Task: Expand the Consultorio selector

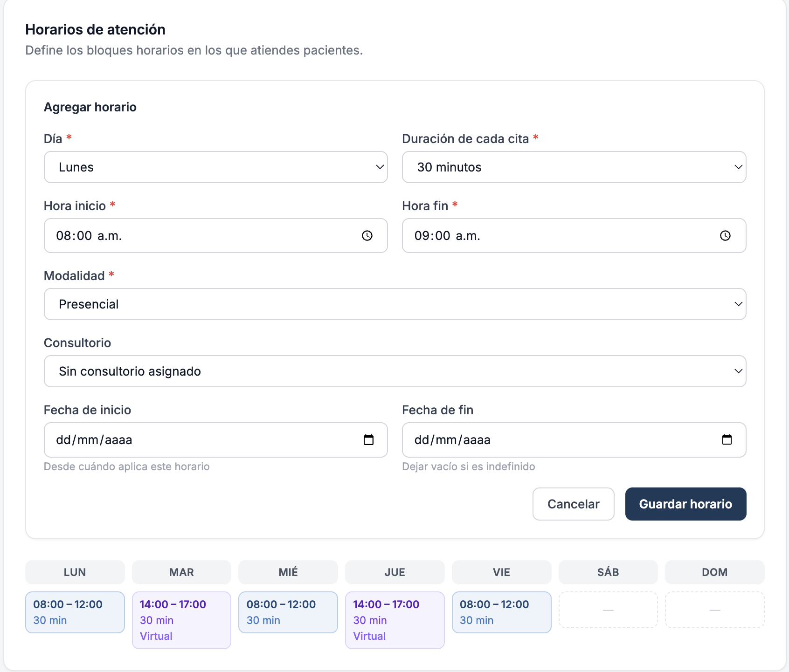Action: point(394,371)
